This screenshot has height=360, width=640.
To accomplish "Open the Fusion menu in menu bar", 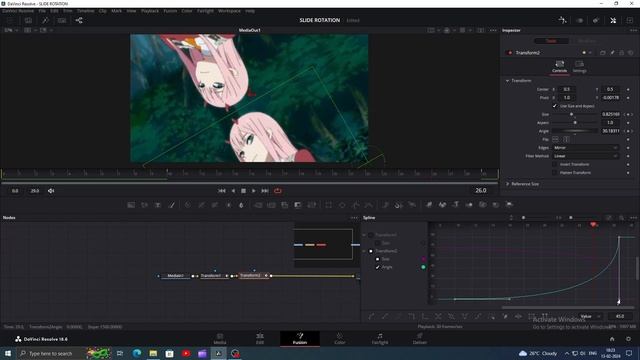I will pyautogui.click(x=170, y=11).
